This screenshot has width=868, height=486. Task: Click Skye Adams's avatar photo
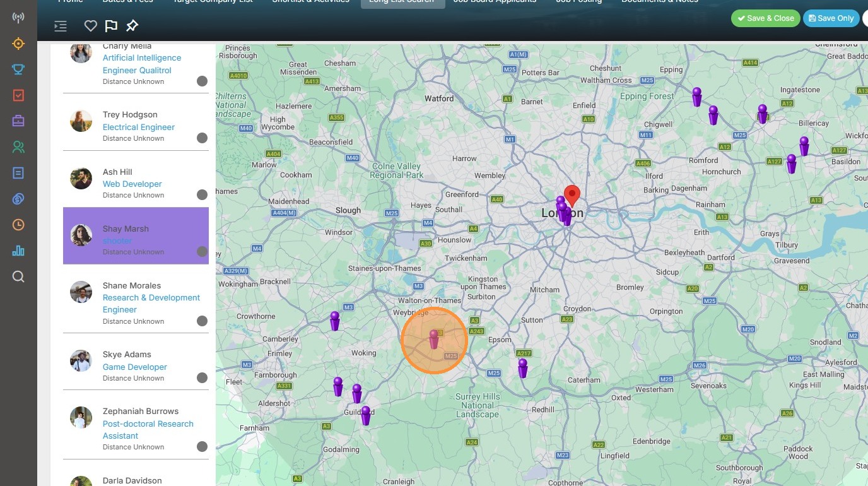coord(81,360)
